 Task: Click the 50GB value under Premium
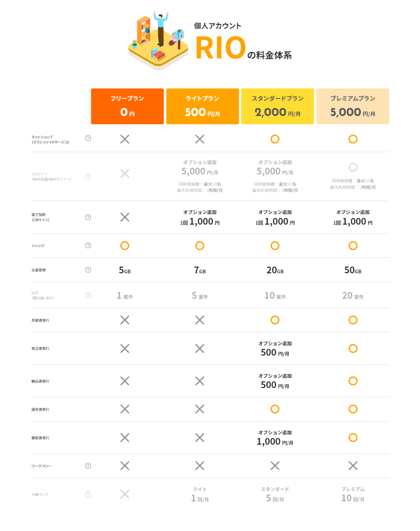click(353, 270)
